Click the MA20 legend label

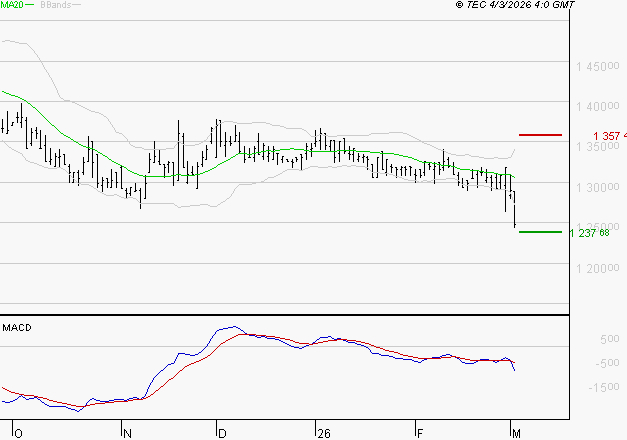click(x=12, y=5)
